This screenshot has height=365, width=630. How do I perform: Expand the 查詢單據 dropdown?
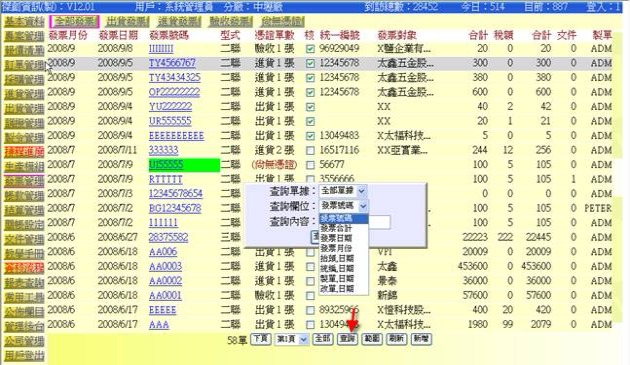pos(343,191)
